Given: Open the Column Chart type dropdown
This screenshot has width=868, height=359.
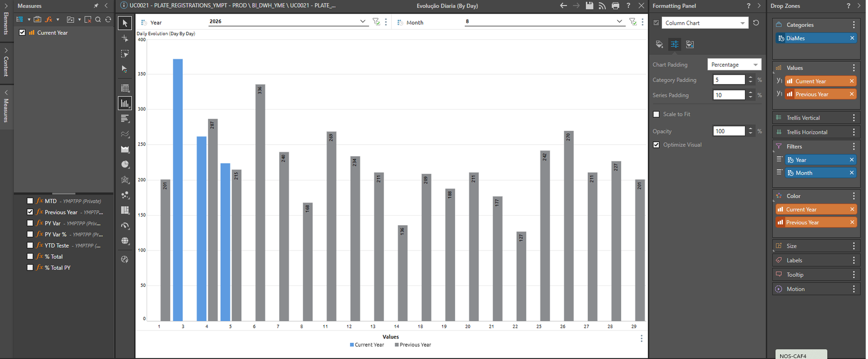Looking at the screenshot, I should [x=705, y=23].
